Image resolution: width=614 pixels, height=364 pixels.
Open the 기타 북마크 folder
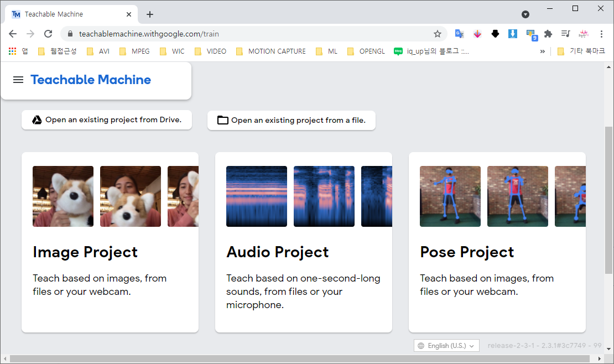click(581, 51)
